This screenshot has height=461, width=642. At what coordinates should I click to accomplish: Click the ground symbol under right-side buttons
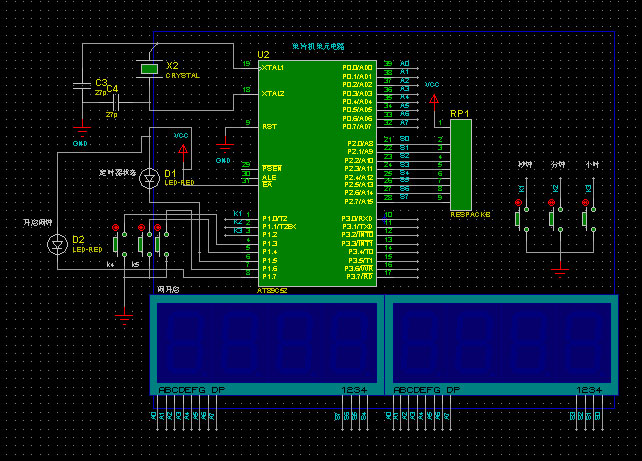[x=562, y=266]
